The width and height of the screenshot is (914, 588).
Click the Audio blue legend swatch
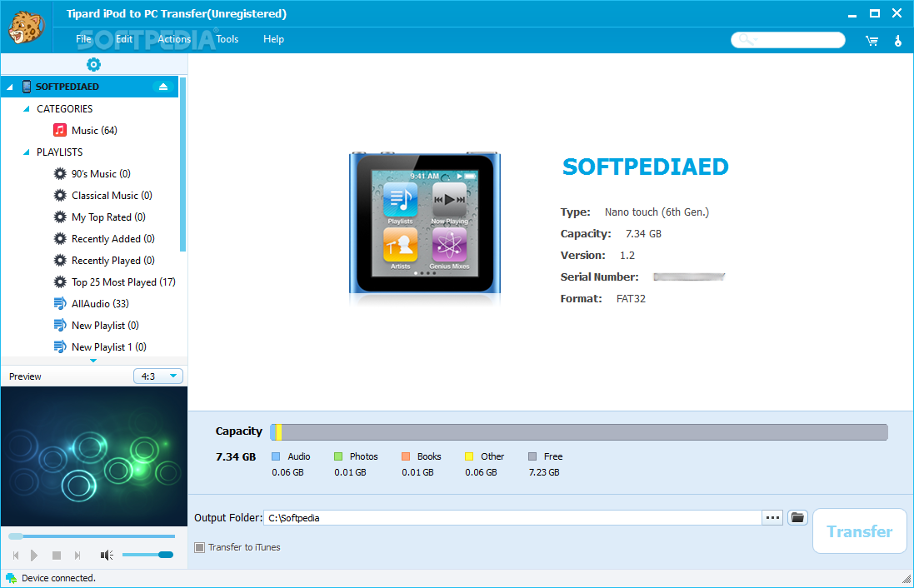click(x=276, y=456)
